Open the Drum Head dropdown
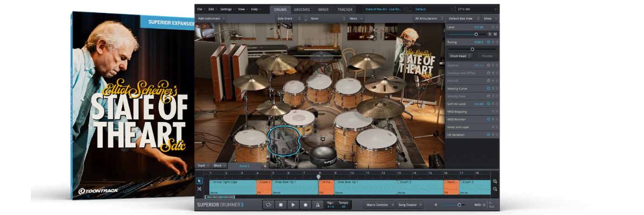 pyautogui.click(x=460, y=55)
